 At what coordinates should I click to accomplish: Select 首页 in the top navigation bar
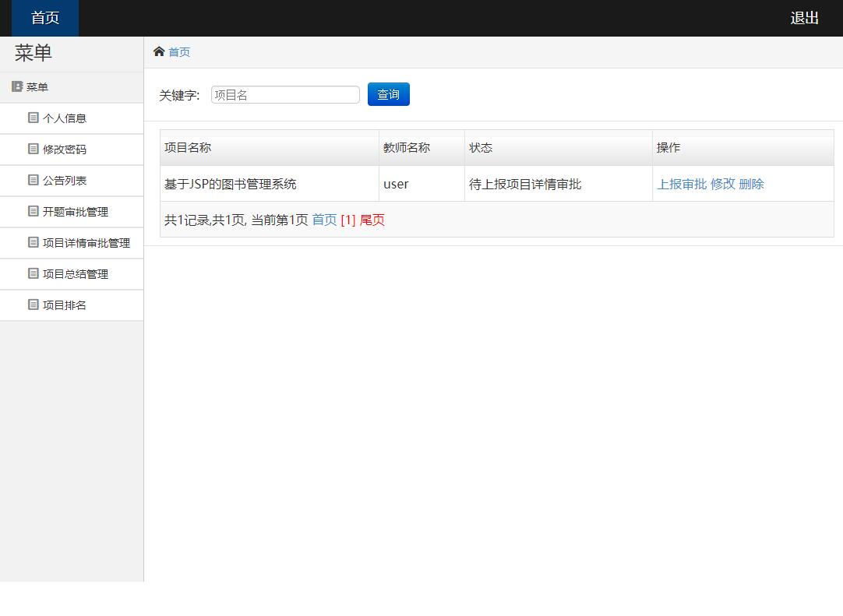44,17
